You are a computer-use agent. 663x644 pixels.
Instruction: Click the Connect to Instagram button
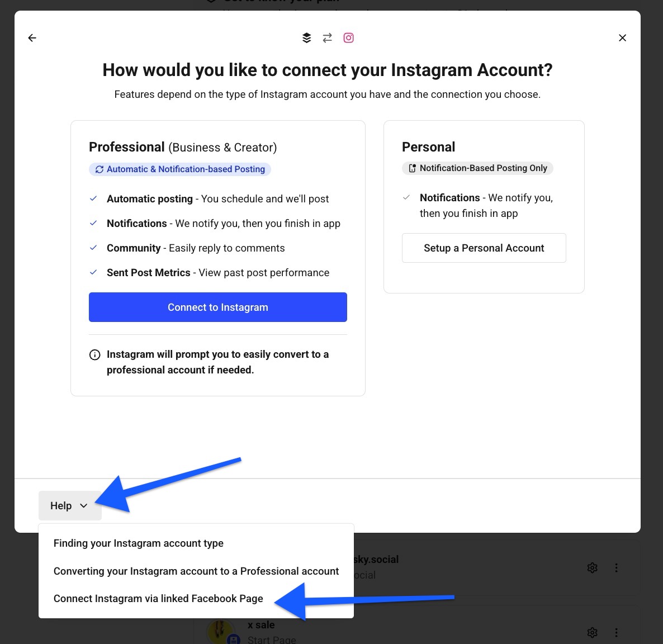(x=218, y=307)
